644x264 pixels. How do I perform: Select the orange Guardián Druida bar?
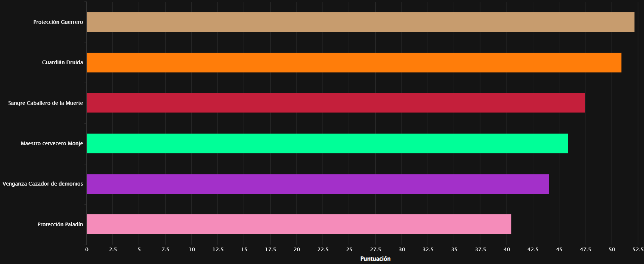coord(354,62)
